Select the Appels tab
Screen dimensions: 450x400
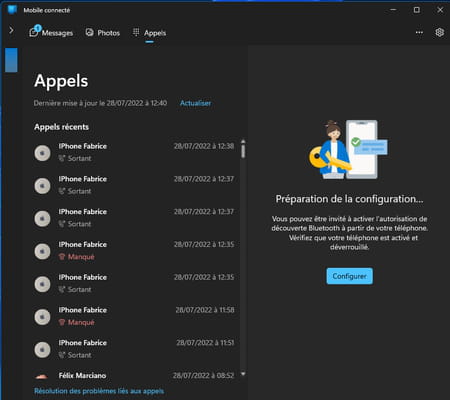click(149, 33)
